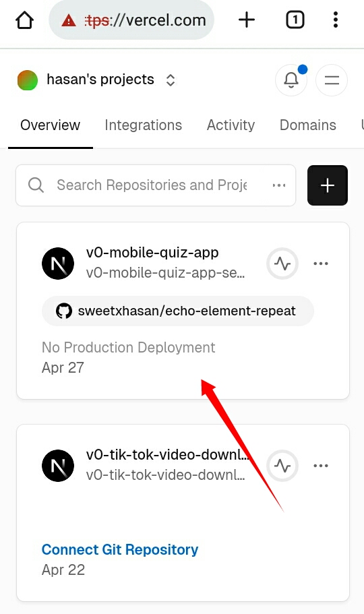Viewport: 364px width, 614px height.
Task: Open options menu for v0-mobile-quiz-app
Action: [321, 264]
